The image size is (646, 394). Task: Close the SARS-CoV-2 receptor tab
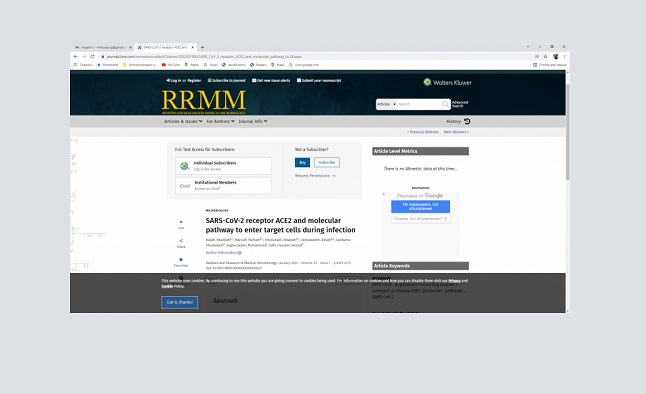coord(192,47)
